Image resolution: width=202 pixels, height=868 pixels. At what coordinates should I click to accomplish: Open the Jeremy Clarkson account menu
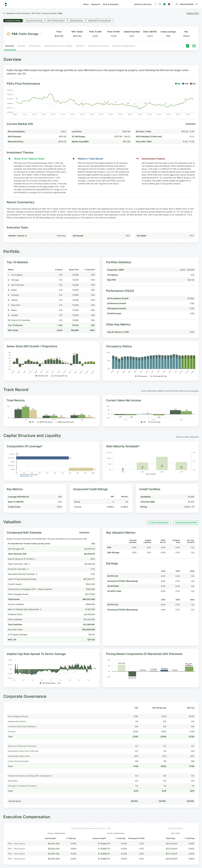[x=187, y=4]
